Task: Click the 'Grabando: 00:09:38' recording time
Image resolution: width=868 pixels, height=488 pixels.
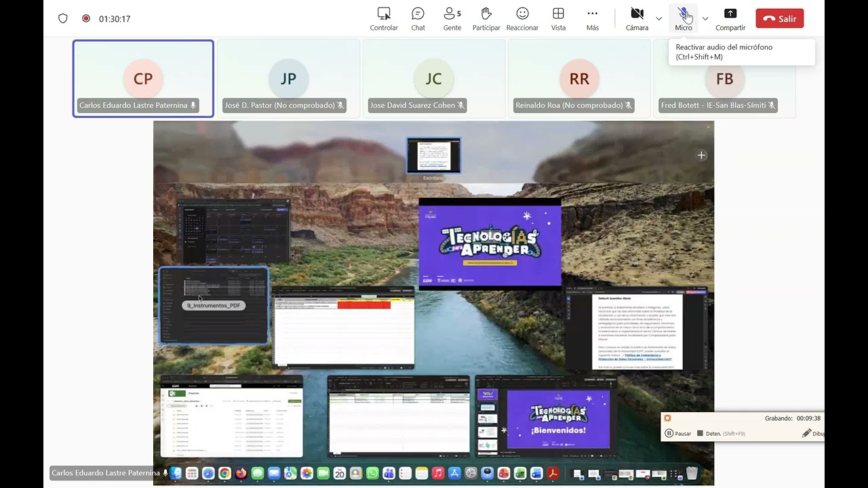Action: tap(793, 418)
